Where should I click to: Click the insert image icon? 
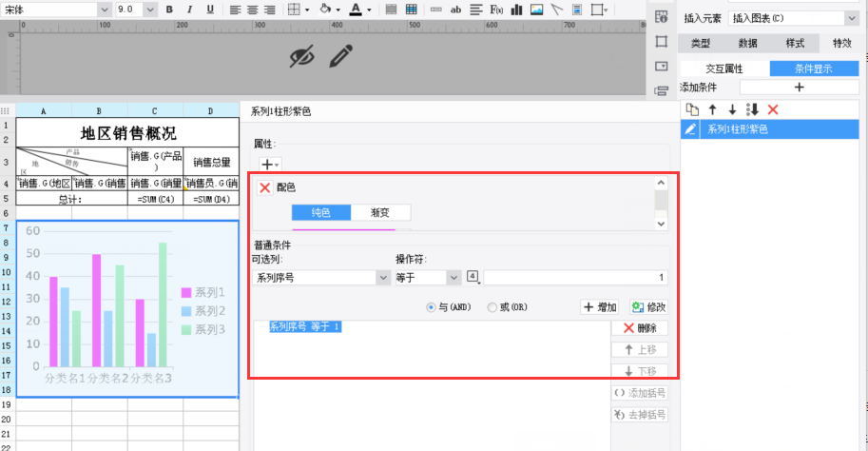(536, 10)
